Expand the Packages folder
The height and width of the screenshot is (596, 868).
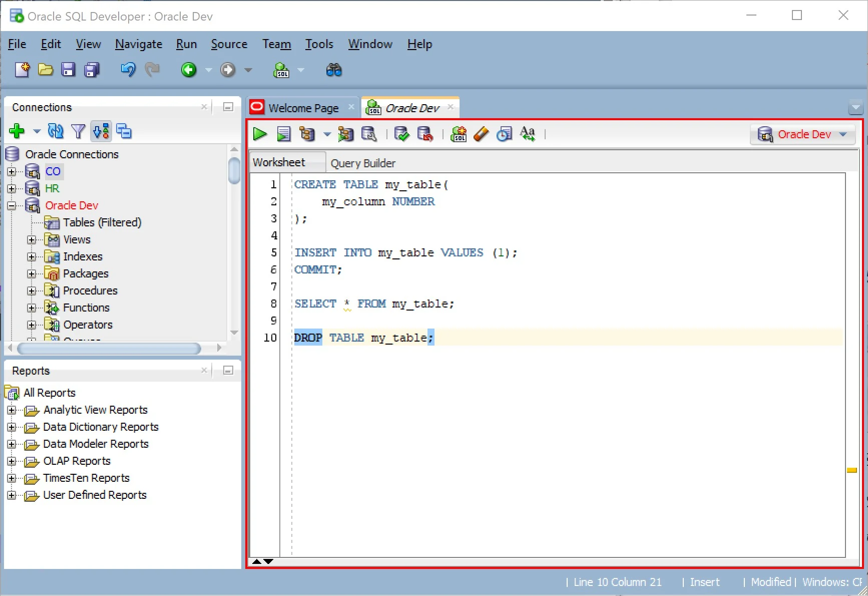tap(32, 274)
